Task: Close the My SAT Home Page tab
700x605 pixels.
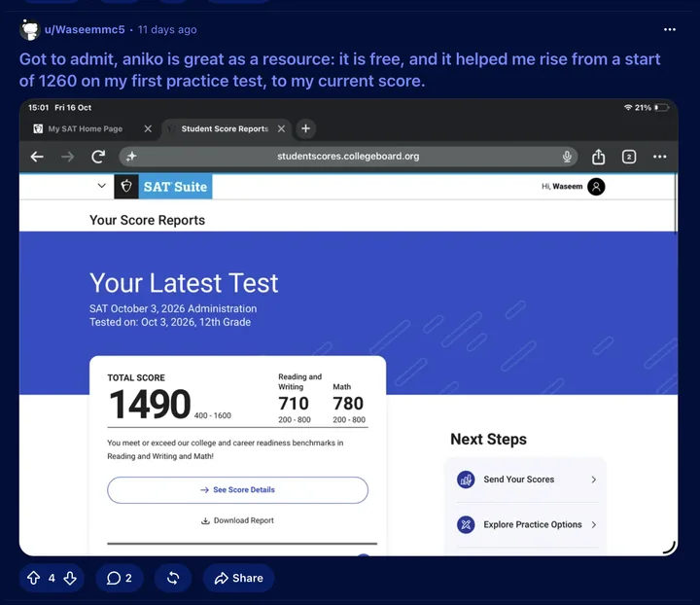Action: click(x=148, y=128)
